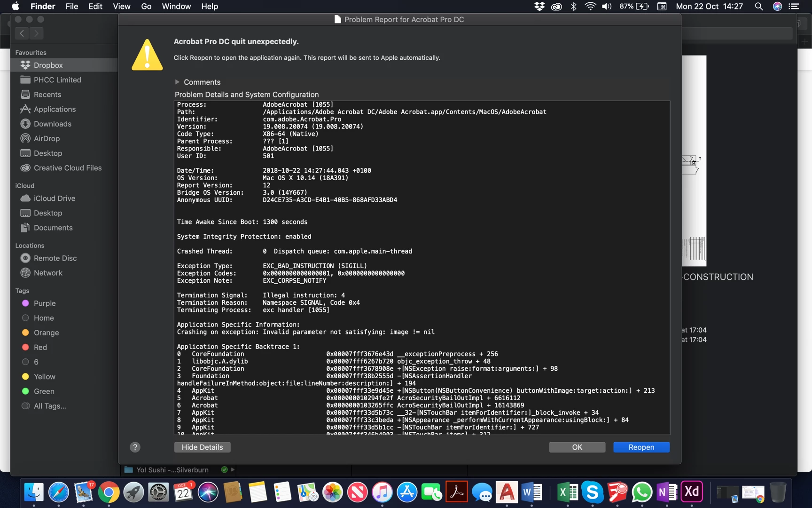Select the Purple tag
The width and height of the screenshot is (812, 508).
(x=64, y=303)
